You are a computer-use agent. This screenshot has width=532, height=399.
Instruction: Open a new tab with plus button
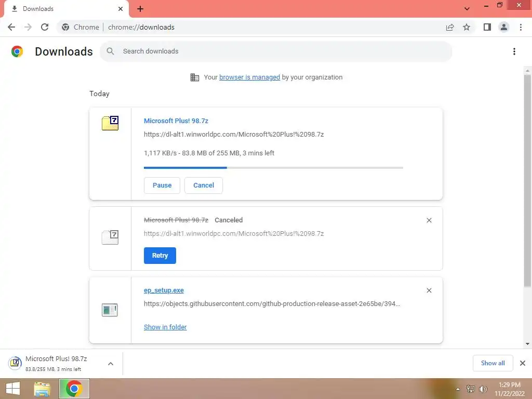pos(140,9)
